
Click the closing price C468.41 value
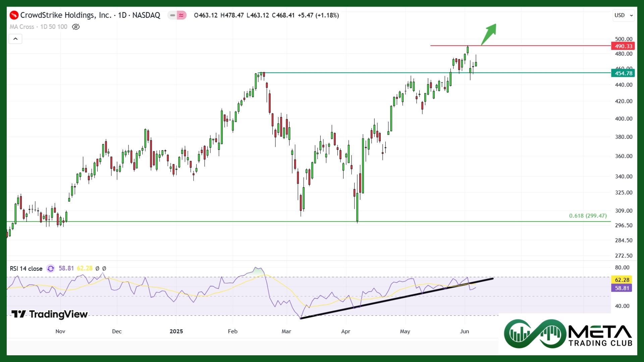pyautogui.click(x=283, y=15)
